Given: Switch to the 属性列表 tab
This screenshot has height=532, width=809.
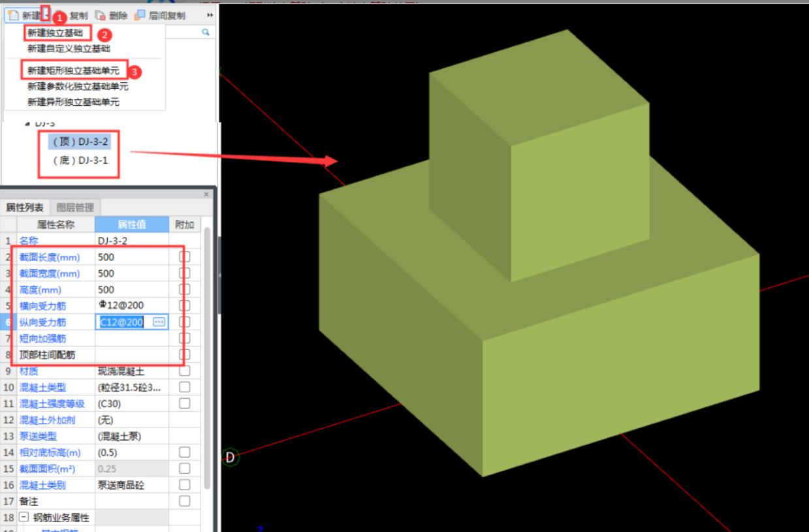Looking at the screenshot, I should point(25,208).
